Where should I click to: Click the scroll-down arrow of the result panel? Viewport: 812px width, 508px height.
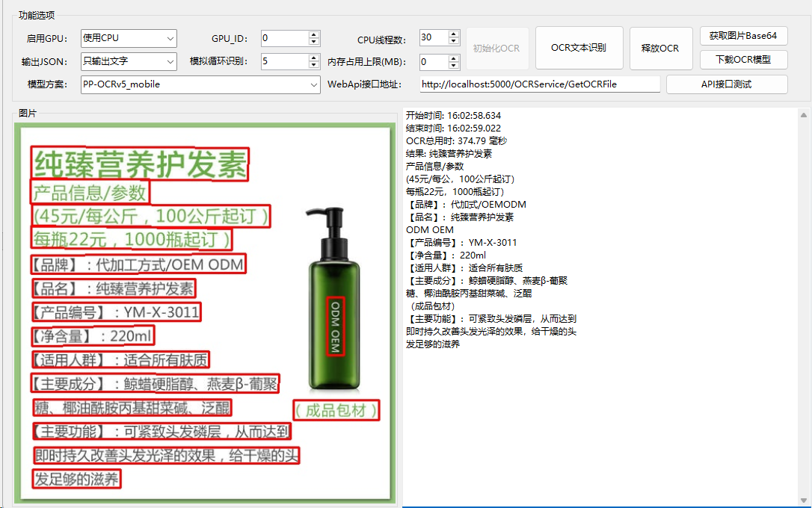pos(804,501)
